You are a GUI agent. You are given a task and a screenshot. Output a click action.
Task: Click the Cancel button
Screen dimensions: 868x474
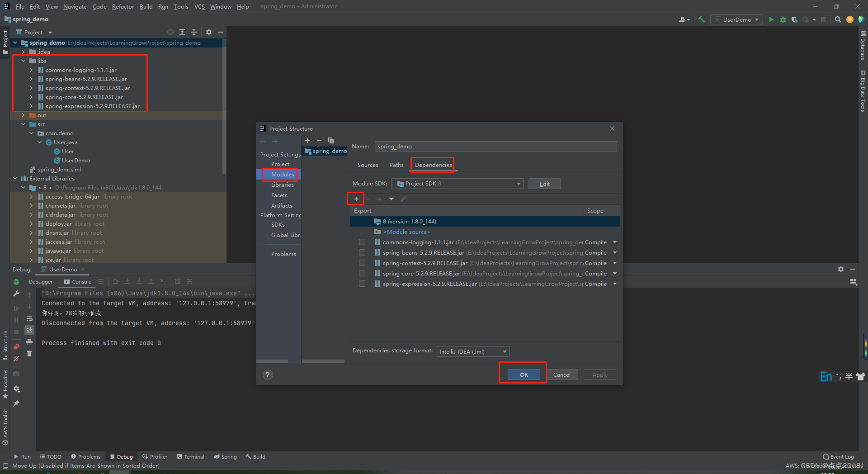[562, 374]
